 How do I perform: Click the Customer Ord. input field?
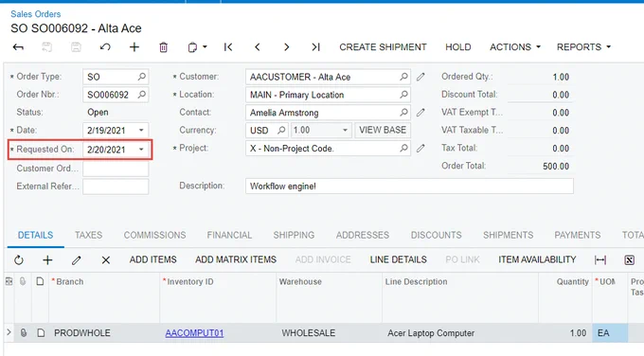[x=116, y=169]
